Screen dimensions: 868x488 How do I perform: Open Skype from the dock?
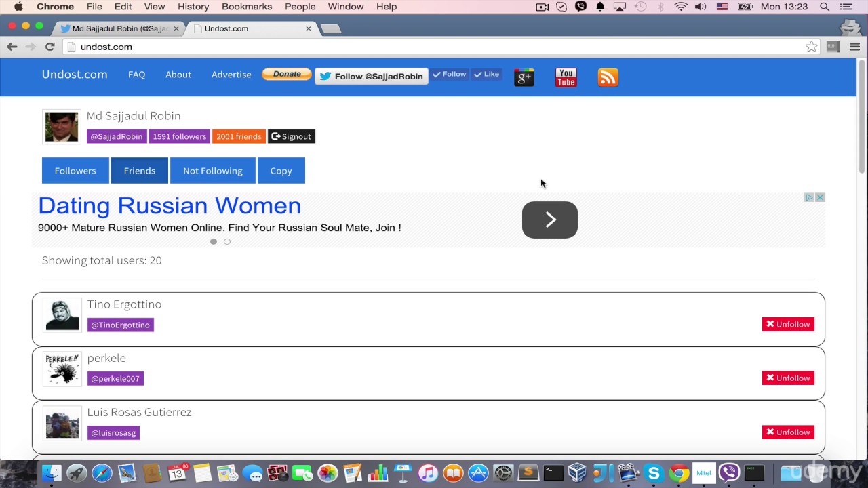[654, 472]
